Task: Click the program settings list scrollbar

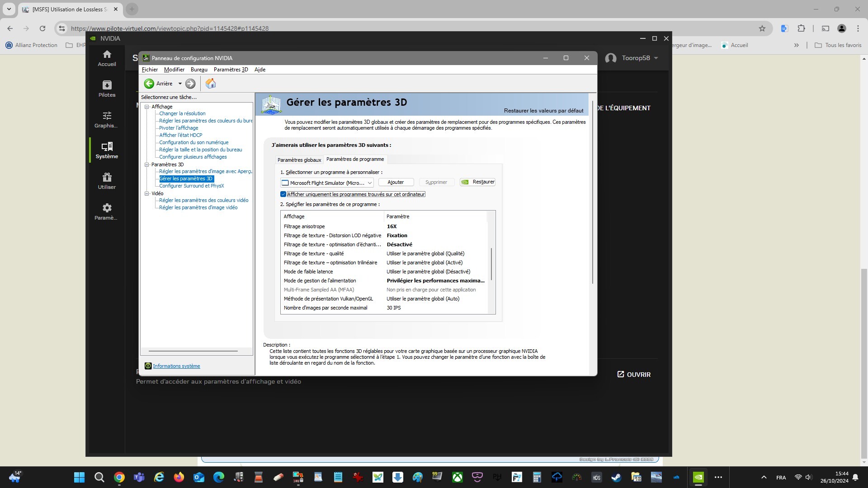Action: coord(491,264)
